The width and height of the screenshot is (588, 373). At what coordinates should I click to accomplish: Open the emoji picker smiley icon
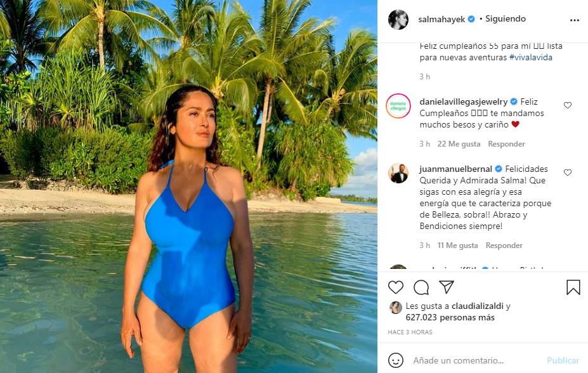(396, 360)
